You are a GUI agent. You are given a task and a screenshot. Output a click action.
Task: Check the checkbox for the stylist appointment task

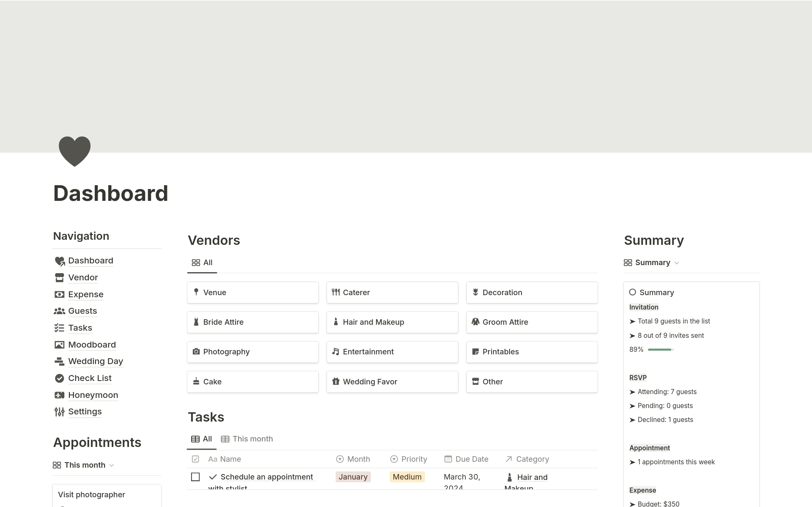[195, 477]
